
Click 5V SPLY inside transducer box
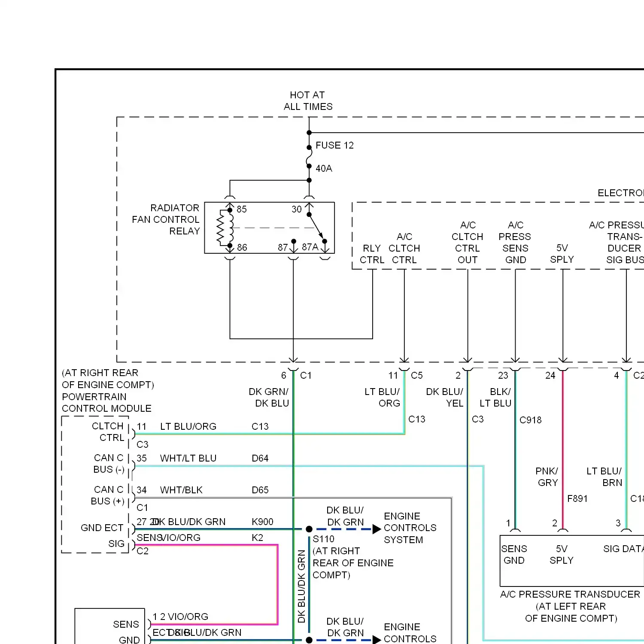562,554
